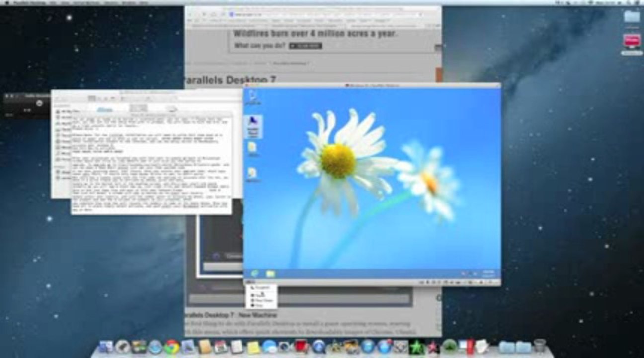This screenshot has height=358, width=644.
Task: Open the Apple menu
Action: click(x=6, y=2)
